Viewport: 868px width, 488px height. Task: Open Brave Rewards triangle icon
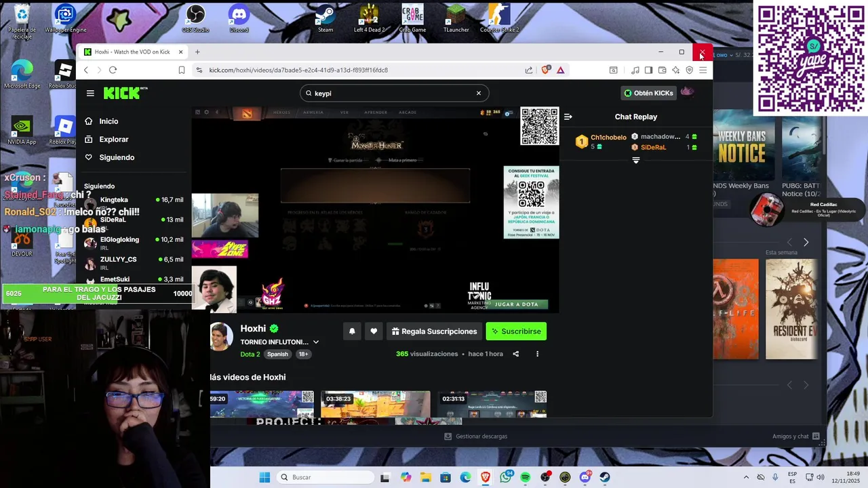[561, 70]
